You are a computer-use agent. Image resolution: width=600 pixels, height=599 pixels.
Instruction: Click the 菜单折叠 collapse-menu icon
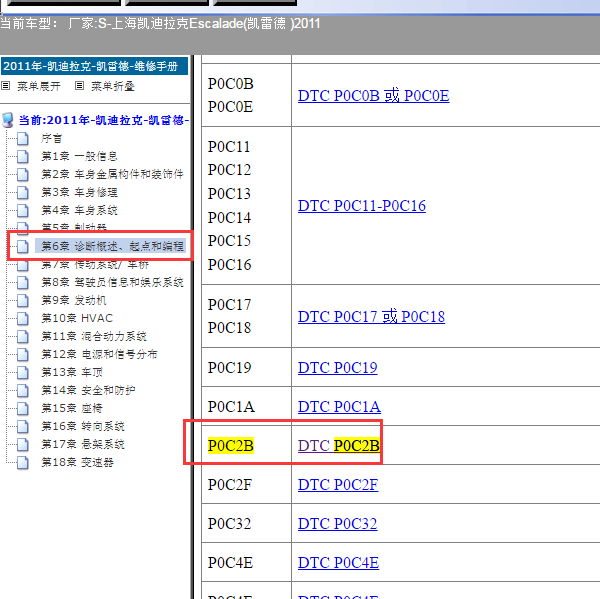click(79, 86)
